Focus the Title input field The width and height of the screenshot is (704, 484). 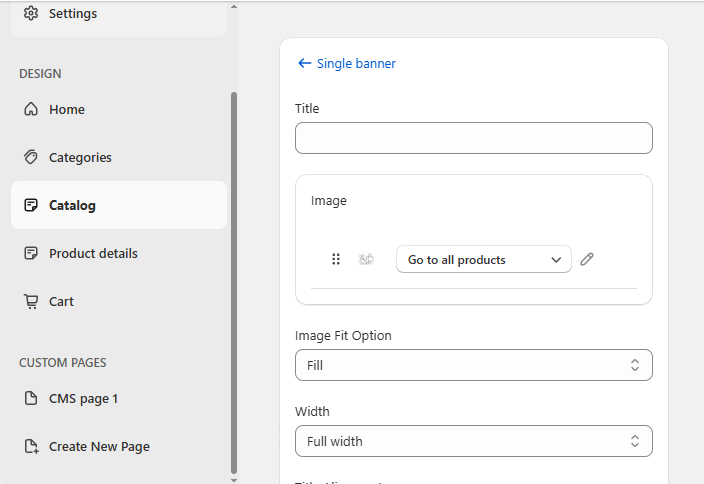(x=474, y=138)
